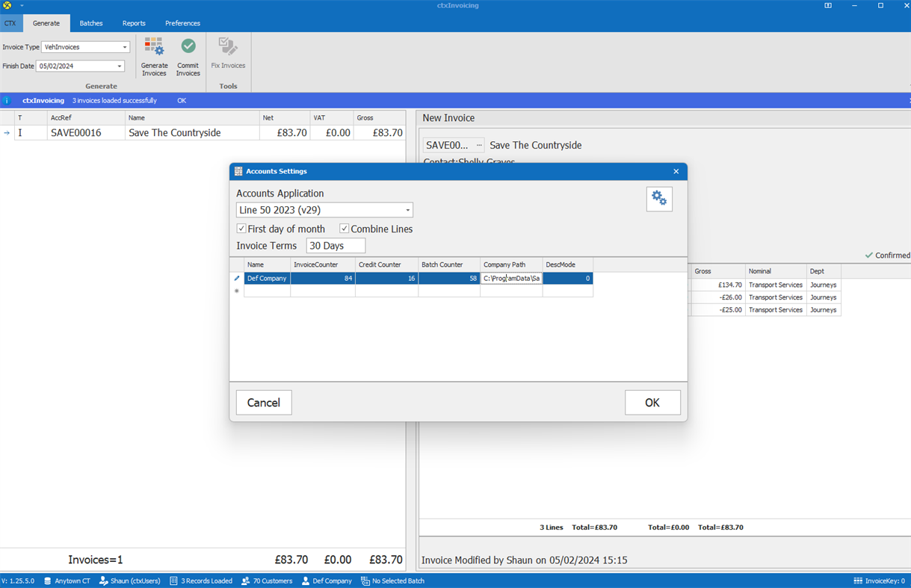Confirm settings with the OK button
Image resolution: width=911 pixels, height=588 pixels.
coord(652,402)
